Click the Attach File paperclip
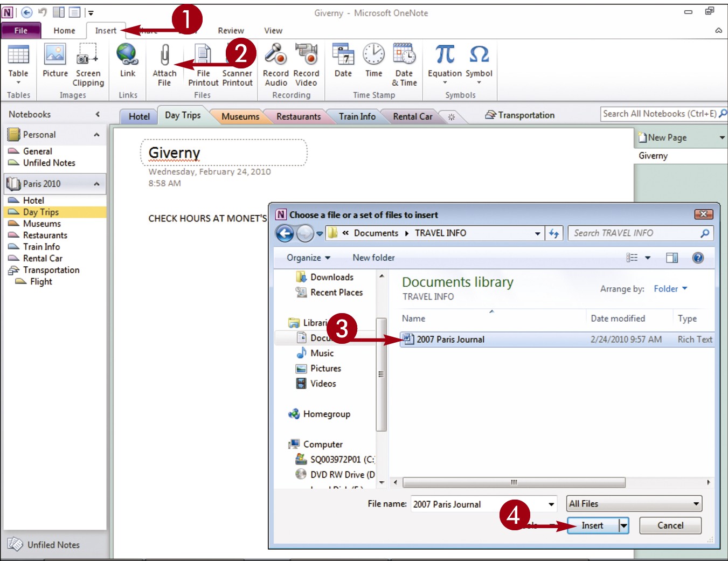This screenshot has width=728, height=561. coord(164,65)
